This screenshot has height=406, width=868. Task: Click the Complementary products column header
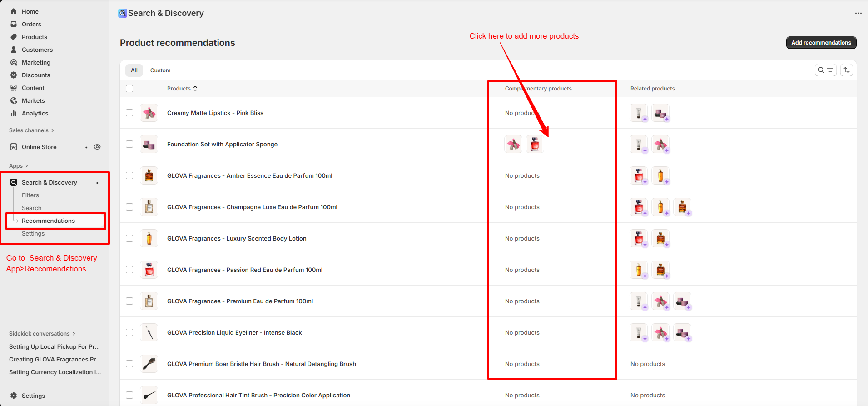coord(538,89)
